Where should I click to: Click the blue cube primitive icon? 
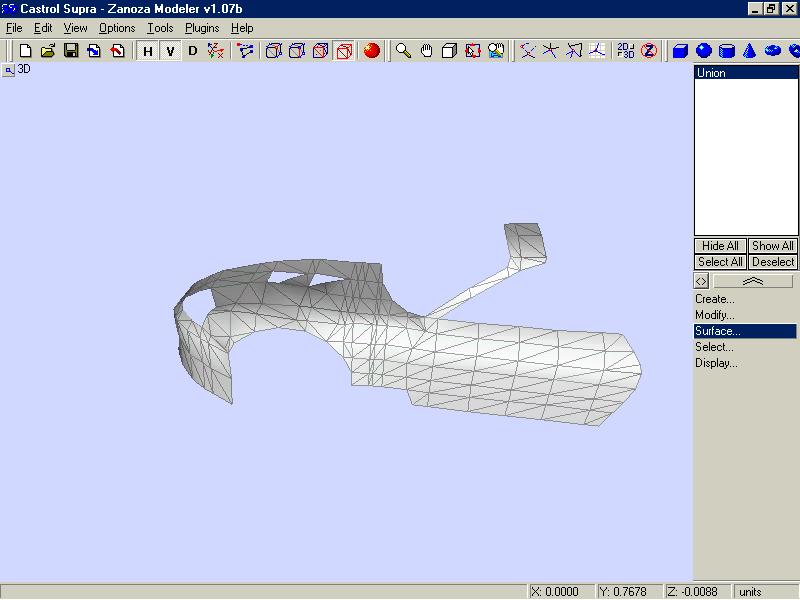681,50
